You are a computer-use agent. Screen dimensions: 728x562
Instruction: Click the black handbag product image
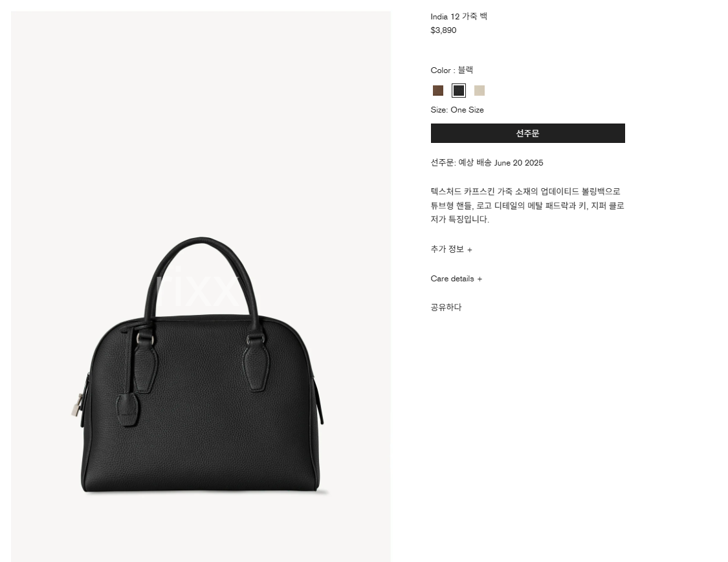(x=201, y=365)
